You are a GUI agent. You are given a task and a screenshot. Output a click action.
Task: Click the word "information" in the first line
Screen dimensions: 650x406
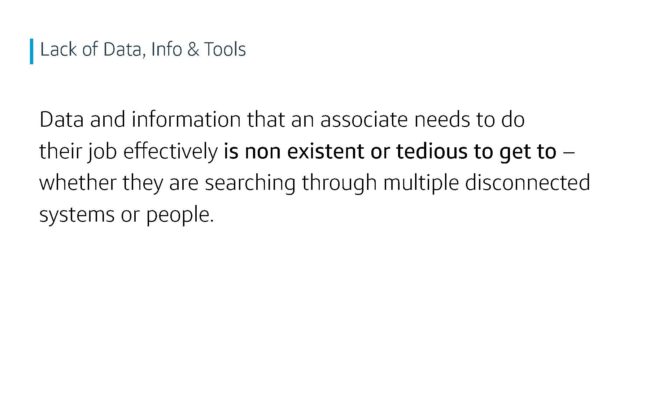[x=186, y=119]
